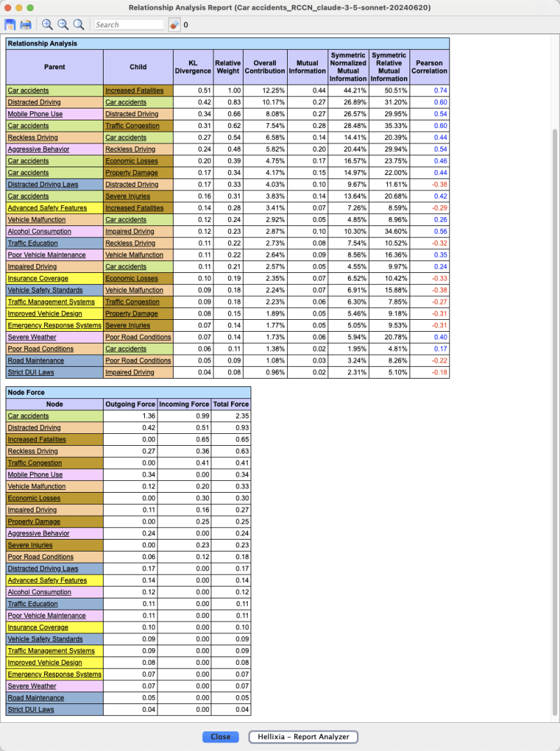The width and height of the screenshot is (560, 751).
Task: Open Mobile Phone Use link in Relationship Analysis
Action: pyautogui.click(x=35, y=114)
